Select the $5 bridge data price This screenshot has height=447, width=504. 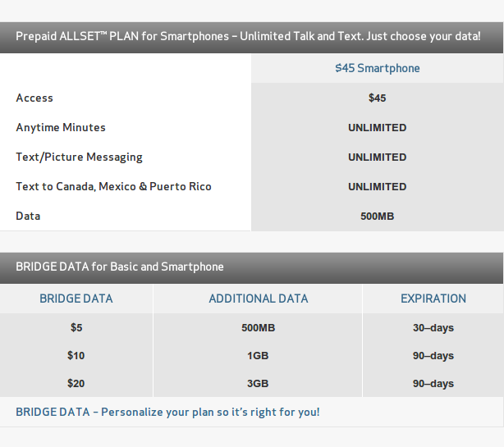pos(76,327)
